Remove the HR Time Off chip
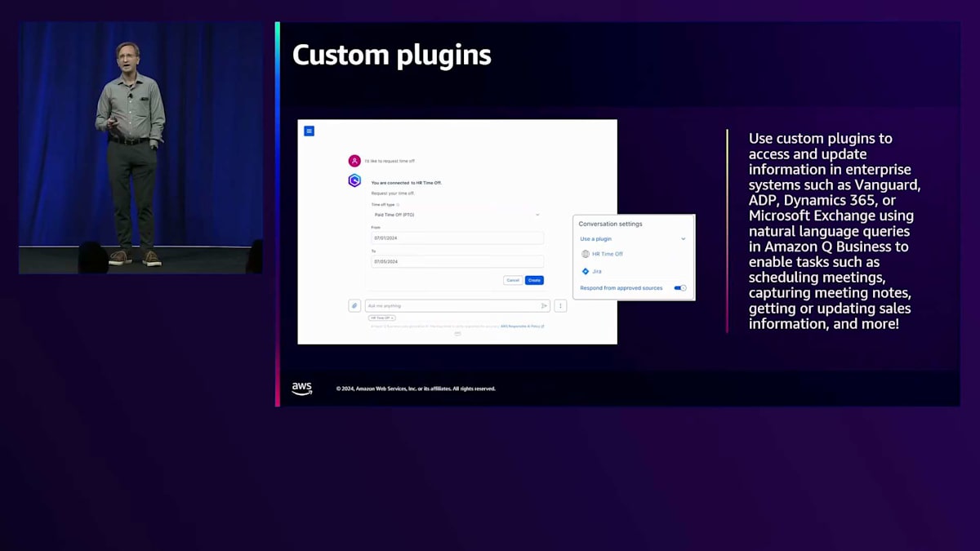Screen dimensions: 980x551 [x=392, y=318]
